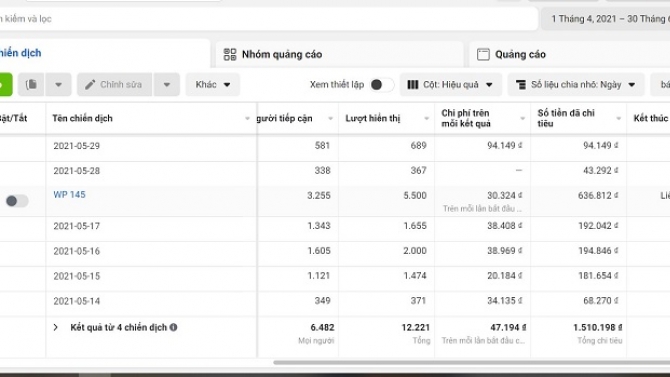Click the Quảng cáo tab window icon
The width and height of the screenshot is (670, 377).
[483, 54]
